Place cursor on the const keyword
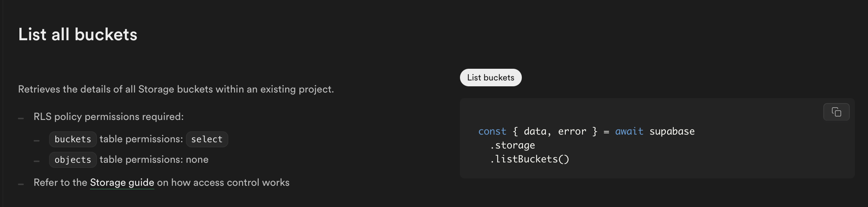The width and height of the screenshot is (868, 207). [492, 131]
